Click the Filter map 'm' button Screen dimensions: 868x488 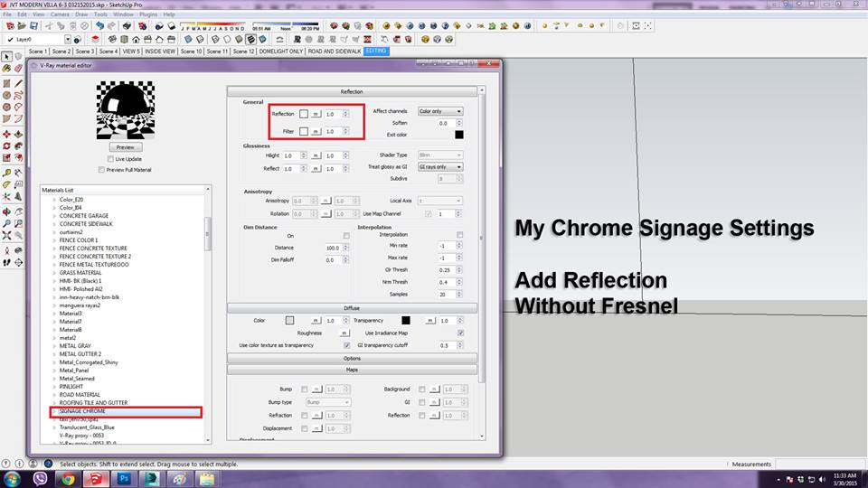pos(316,131)
